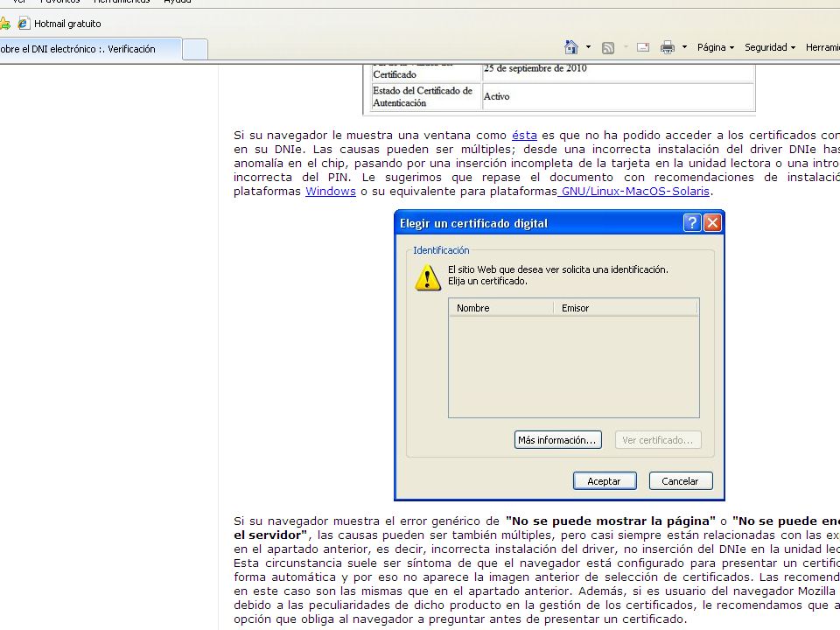Click the Nombre column header
This screenshot has height=630, width=840.
[500, 308]
